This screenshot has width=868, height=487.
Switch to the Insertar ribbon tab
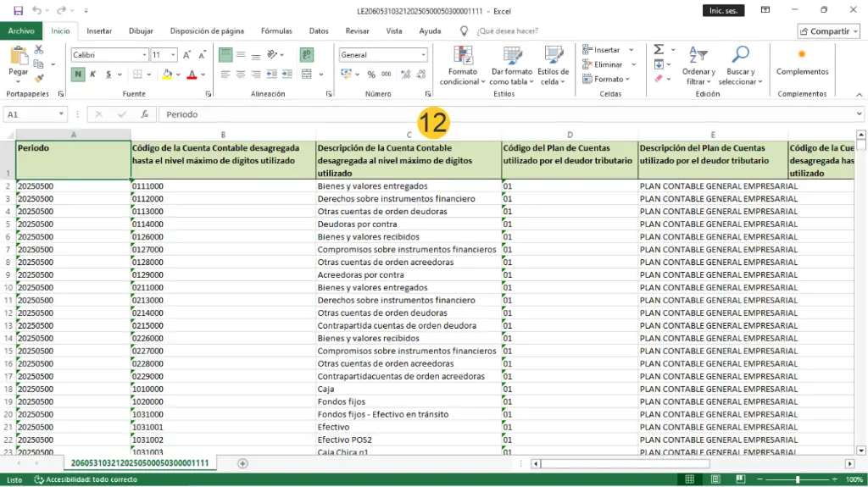click(x=99, y=31)
